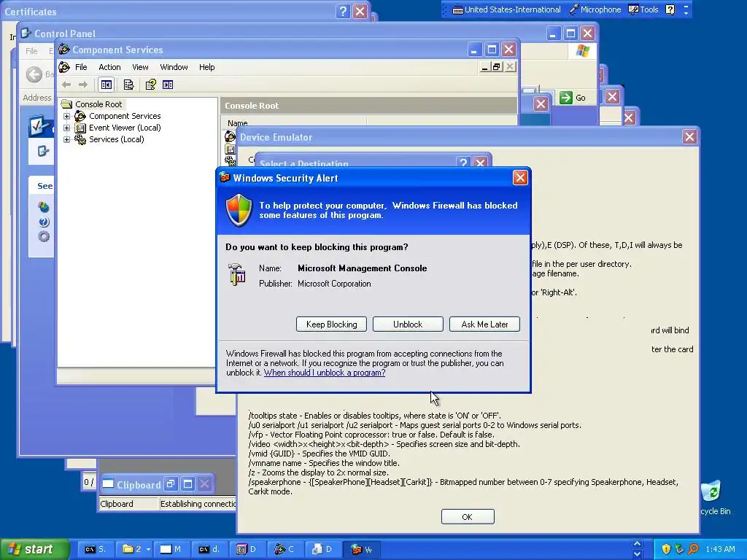
Task: Click the Services gears node icon
Action: click(80, 139)
